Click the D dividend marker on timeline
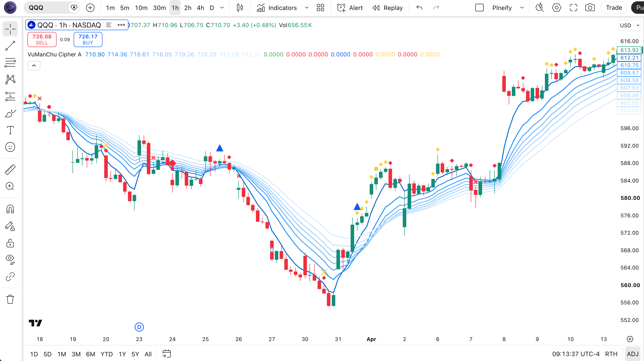 (139, 327)
